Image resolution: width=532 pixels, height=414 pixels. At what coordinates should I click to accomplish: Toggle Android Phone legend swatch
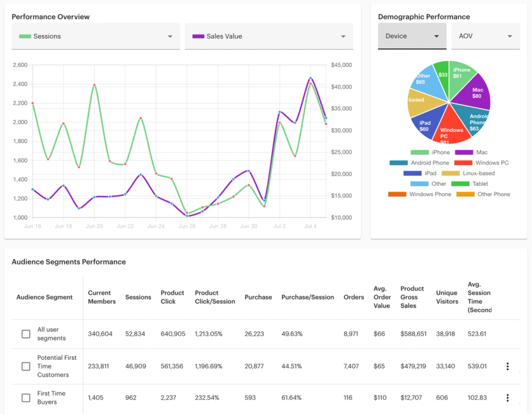pos(398,163)
